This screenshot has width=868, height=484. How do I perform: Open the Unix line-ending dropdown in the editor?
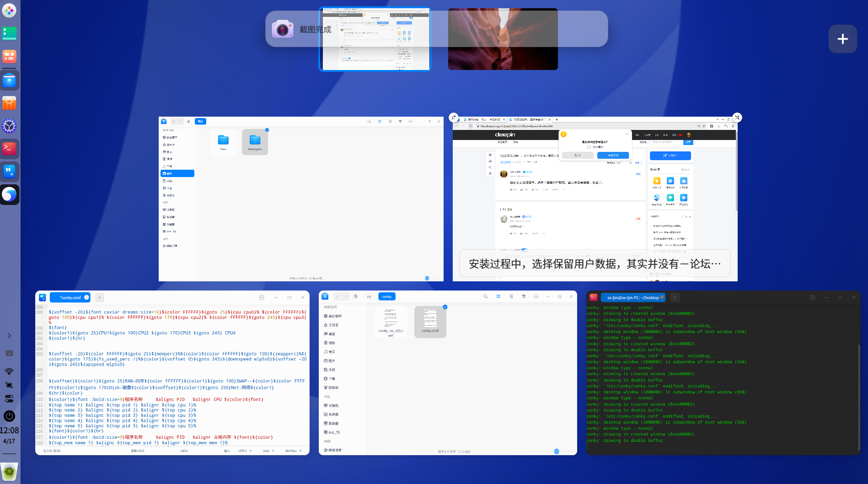pos(268,451)
